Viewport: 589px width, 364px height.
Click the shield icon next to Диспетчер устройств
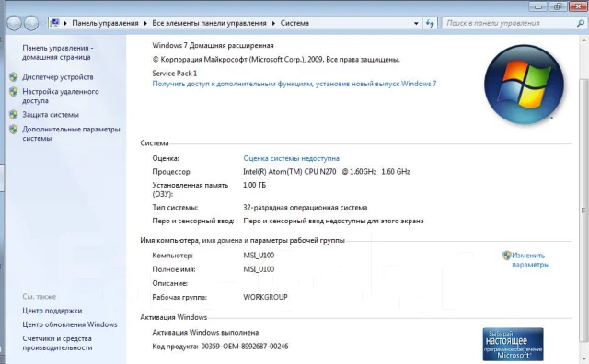tap(14, 77)
